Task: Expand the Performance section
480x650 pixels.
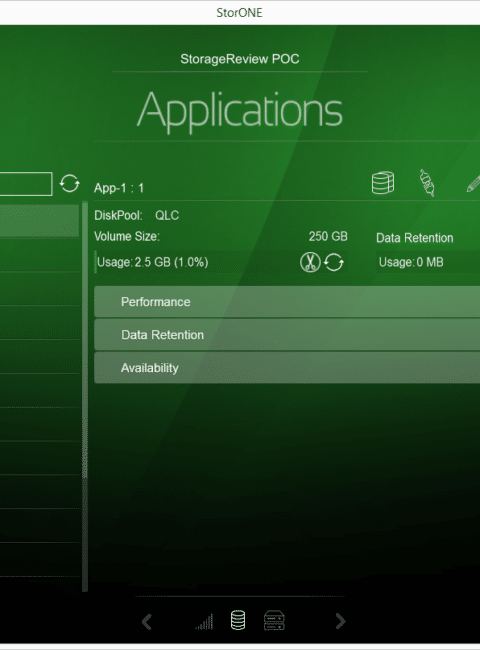Action: 287,302
